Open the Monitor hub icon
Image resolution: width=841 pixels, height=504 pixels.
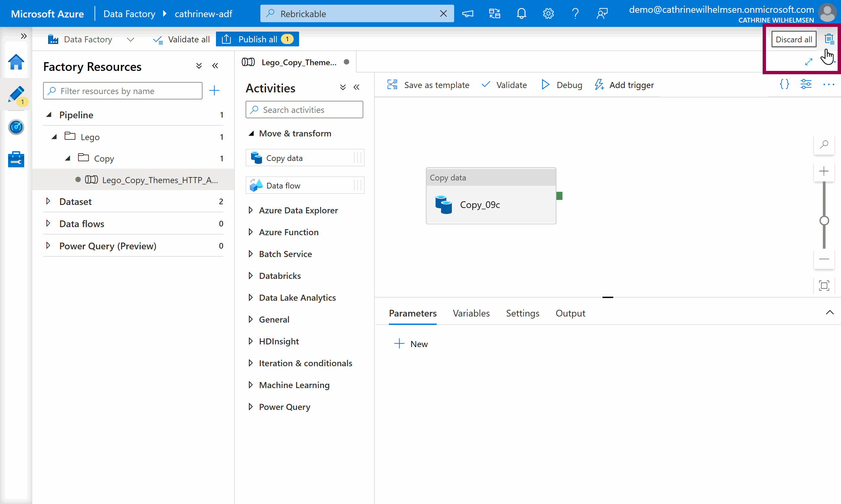point(16,127)
